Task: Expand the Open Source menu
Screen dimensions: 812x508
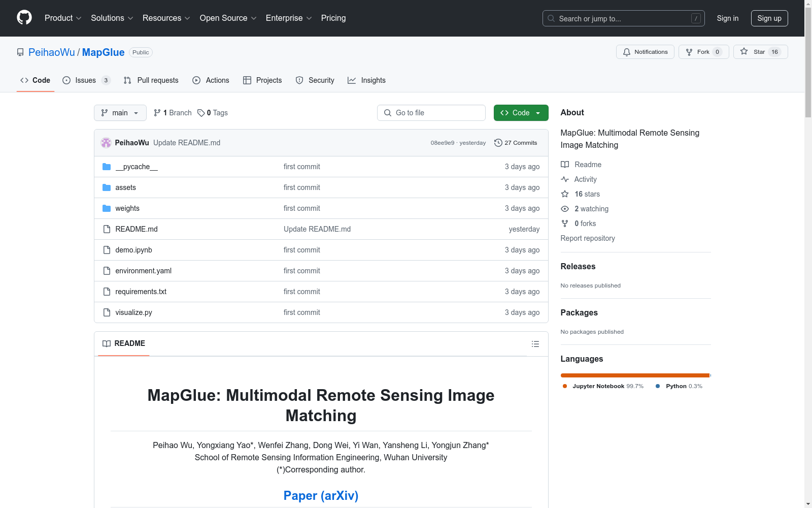Action: 228,18
